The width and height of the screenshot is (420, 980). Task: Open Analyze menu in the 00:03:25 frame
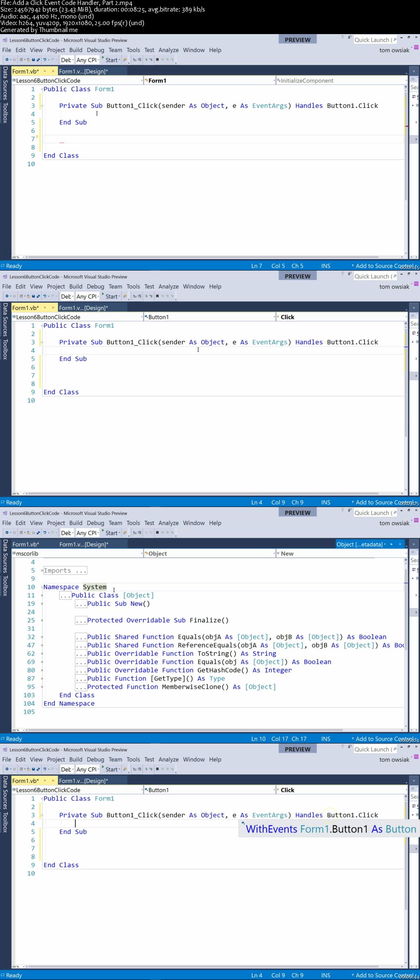tap(169, 287)
